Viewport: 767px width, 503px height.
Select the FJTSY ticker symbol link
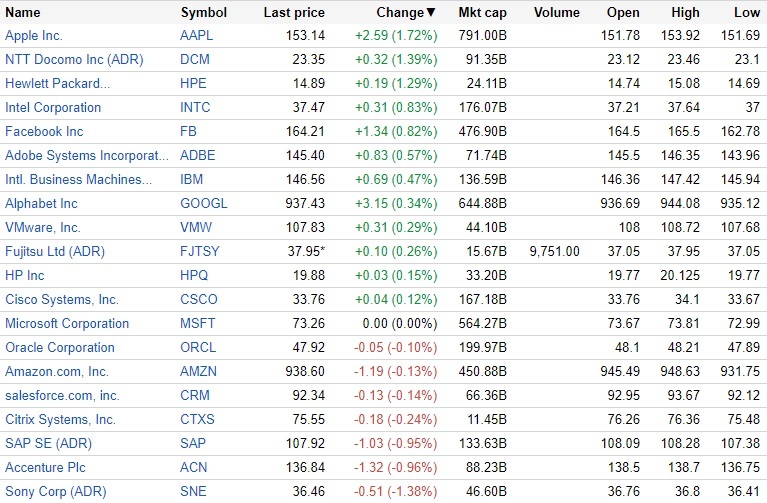(x=200, y=251)
